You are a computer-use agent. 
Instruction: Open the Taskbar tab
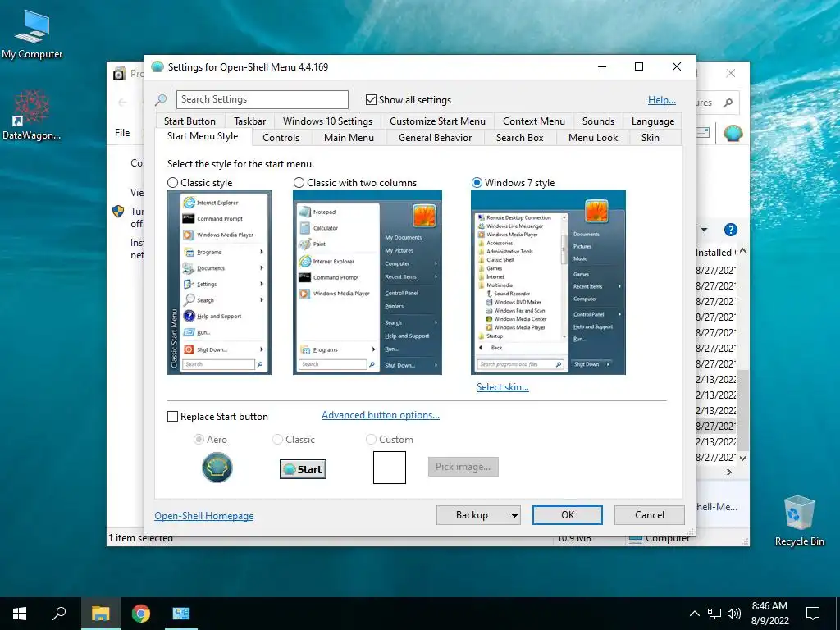pyautogui.click(x=249, y=121)
